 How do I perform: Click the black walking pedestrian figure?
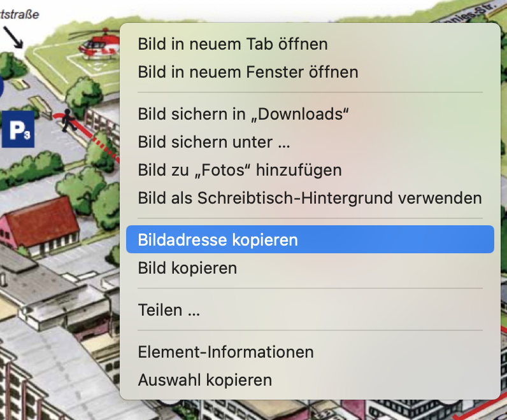[x=69, y=120]
